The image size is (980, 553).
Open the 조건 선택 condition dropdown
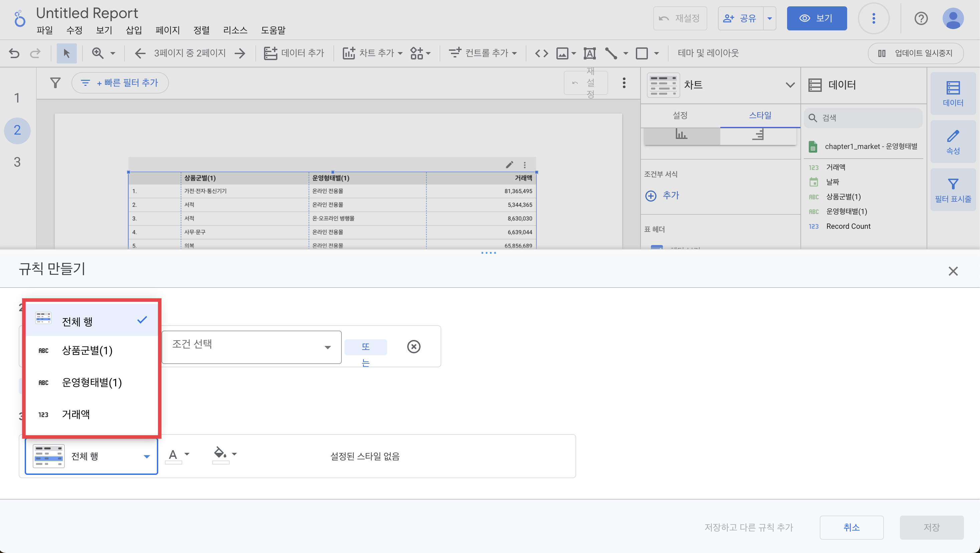pyautogui.click(x=251, y=347)
